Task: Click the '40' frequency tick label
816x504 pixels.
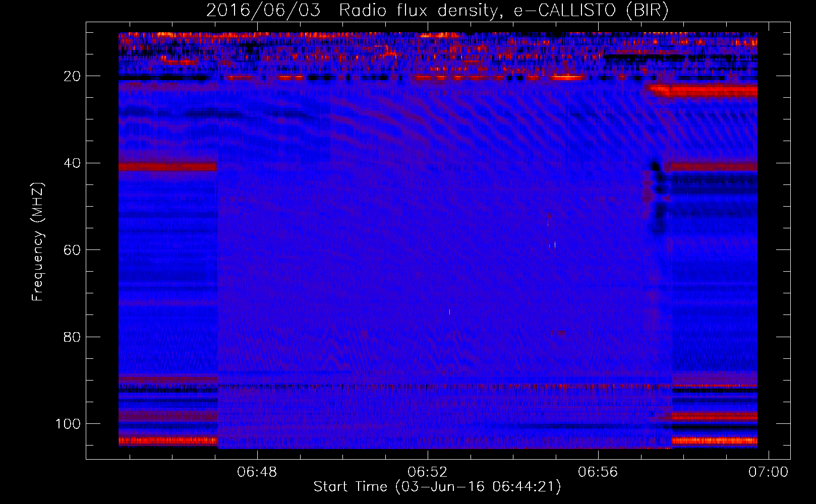Action: click(72, 163)
